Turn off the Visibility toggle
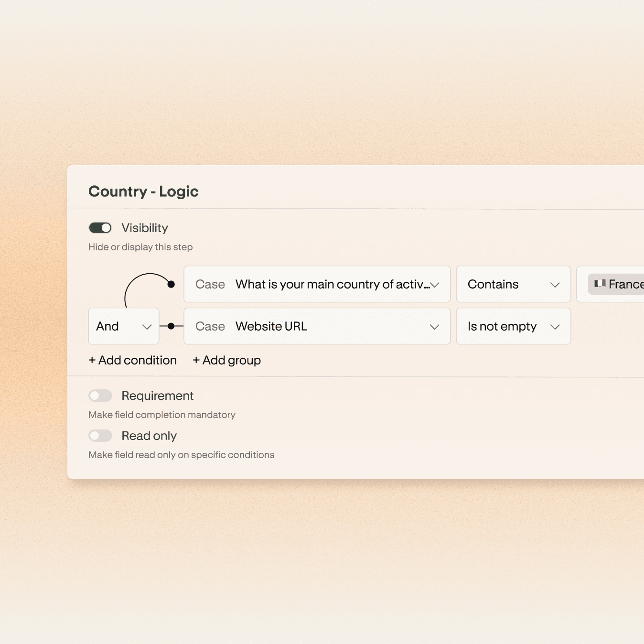Viewport: 644px width, 644px height. coord(100,228)
